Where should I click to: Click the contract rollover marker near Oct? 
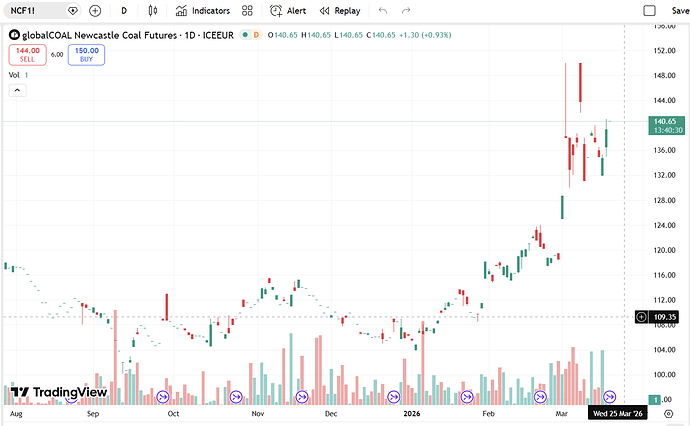point(163,397)
